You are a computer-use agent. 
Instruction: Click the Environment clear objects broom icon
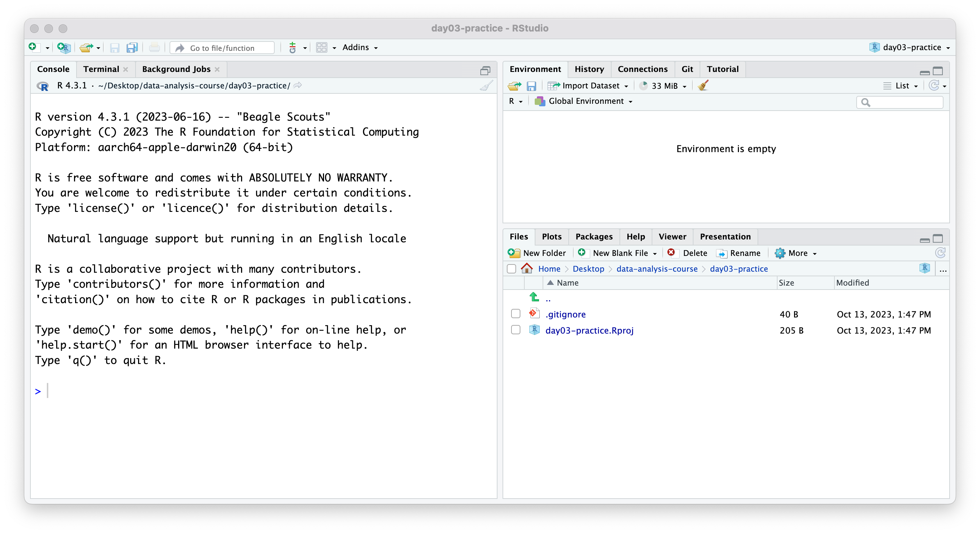[x=703, y=86]
